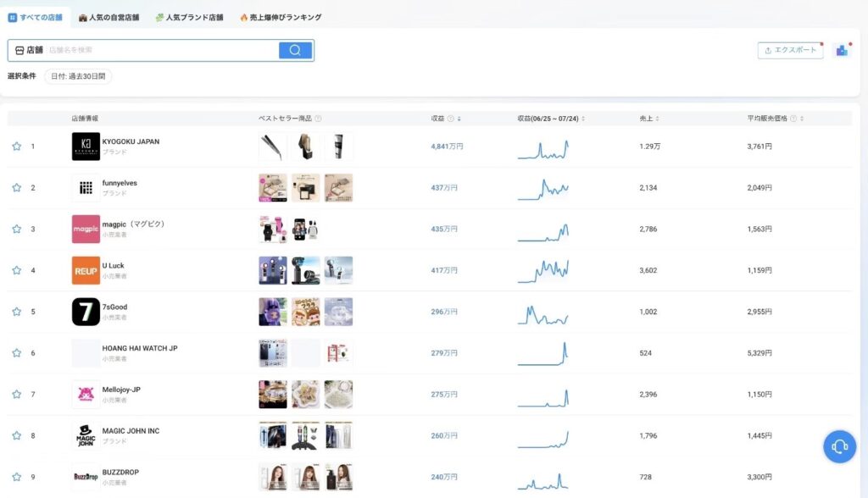Open KYOGOKU JAPAN second product thumbnail
The width and height of the screenshot is (868, 498).
coord(305,147)
